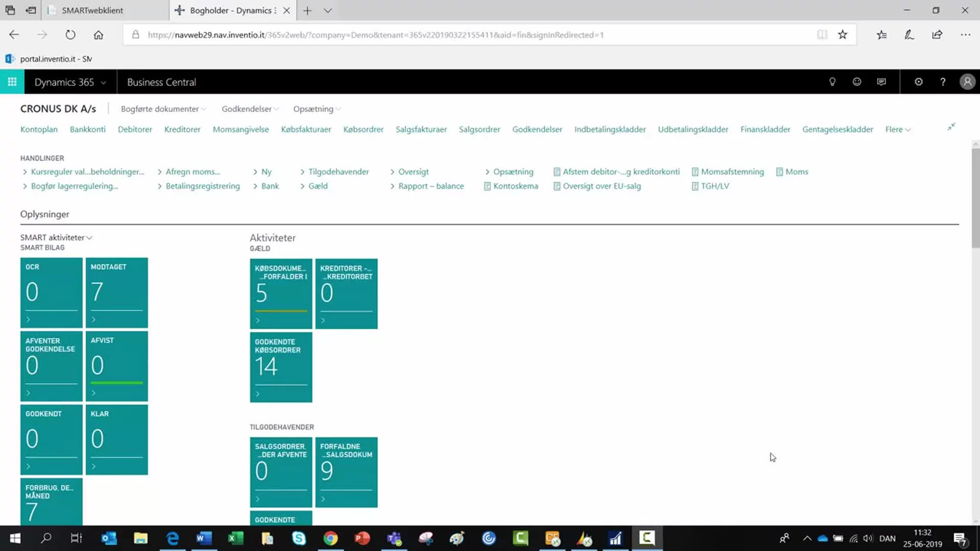This screenshot has height=551, width=980.
Task: Expand the Opsætning dropdown in navigation
Action: point(317,109)
